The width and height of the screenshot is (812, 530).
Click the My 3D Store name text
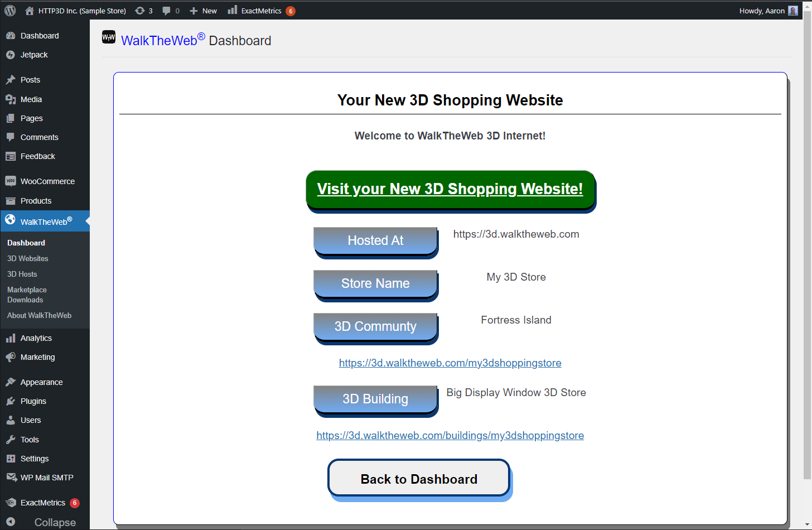516,277
